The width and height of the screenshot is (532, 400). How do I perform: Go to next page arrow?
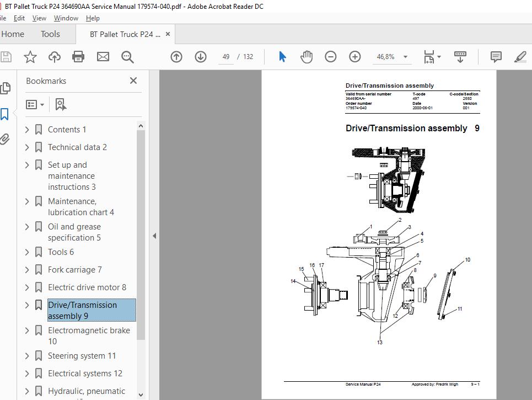click(201, 57)
